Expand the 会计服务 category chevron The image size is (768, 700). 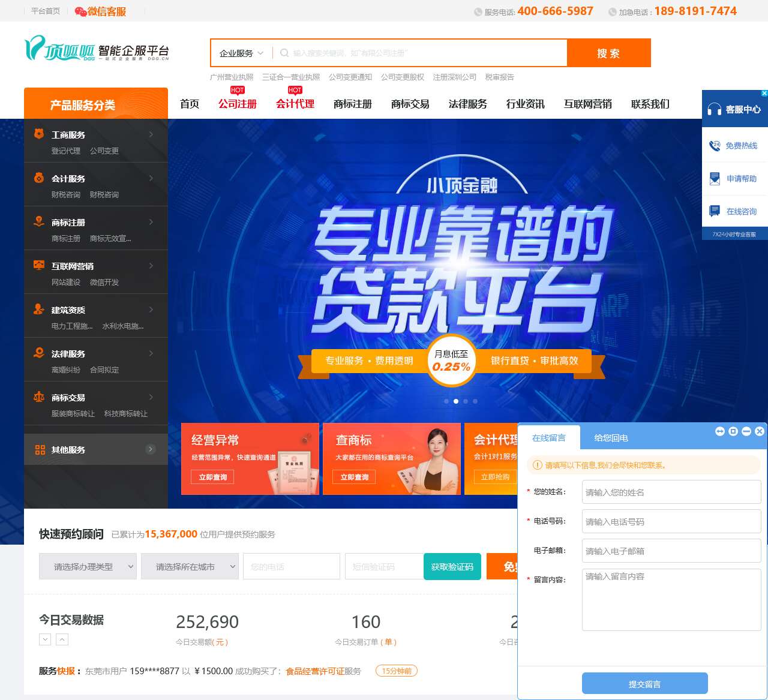(151, 178)
